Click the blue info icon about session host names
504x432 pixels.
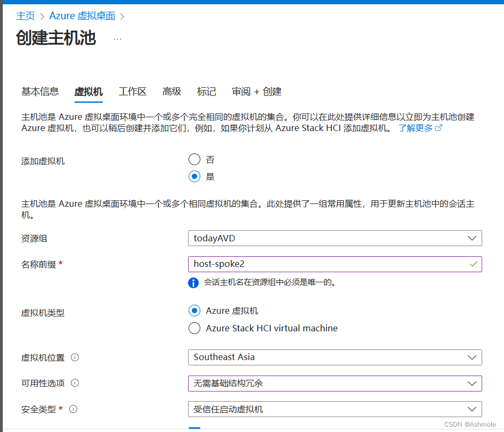[x=193, y=282]
